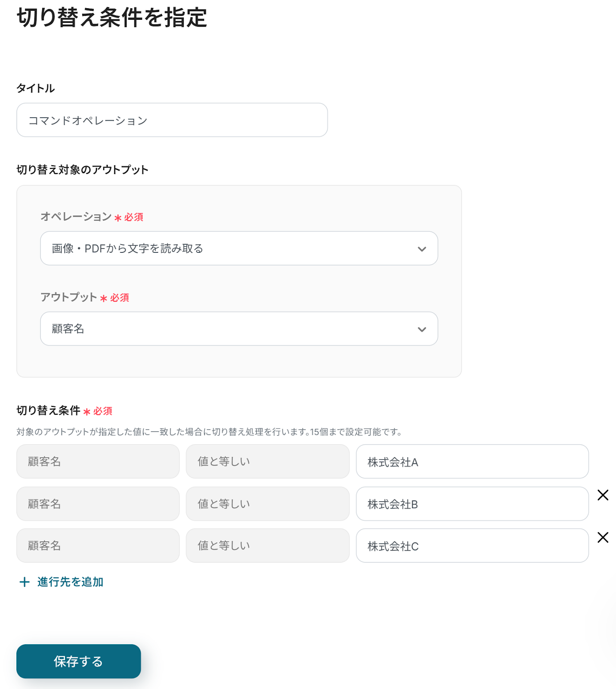Click the 保存する button
616x689 pixels.
tap(79, 661)
